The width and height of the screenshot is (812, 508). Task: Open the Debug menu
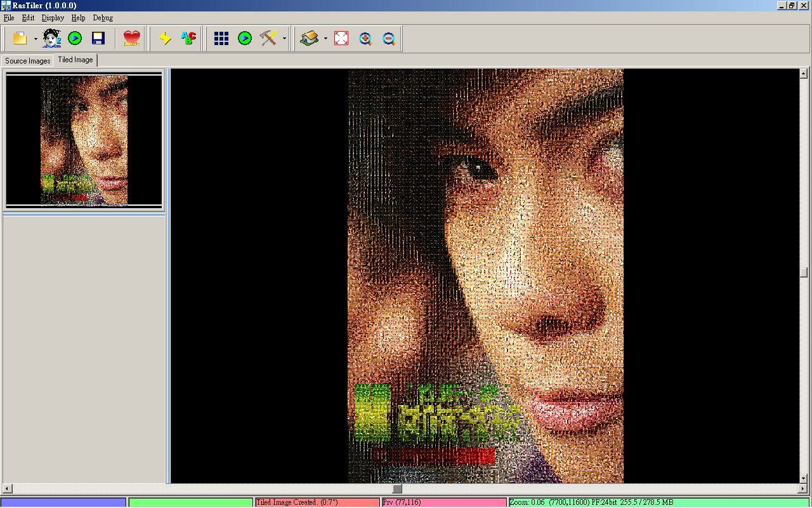click(103, 18)
